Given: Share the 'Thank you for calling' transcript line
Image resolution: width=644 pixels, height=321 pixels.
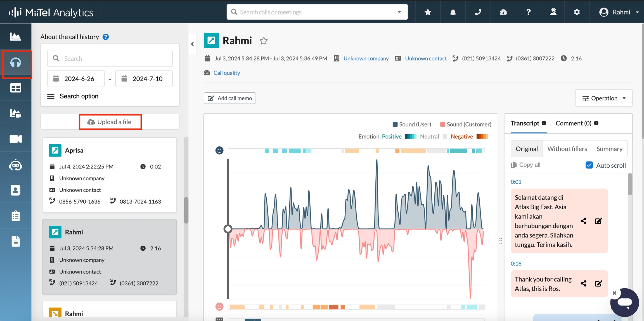Looking at the screenshot, I should 583,283.
